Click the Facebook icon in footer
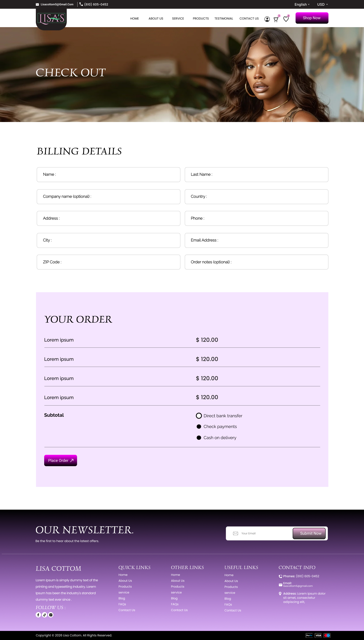The width and height of the screenshot is (364, 640). 38,615
